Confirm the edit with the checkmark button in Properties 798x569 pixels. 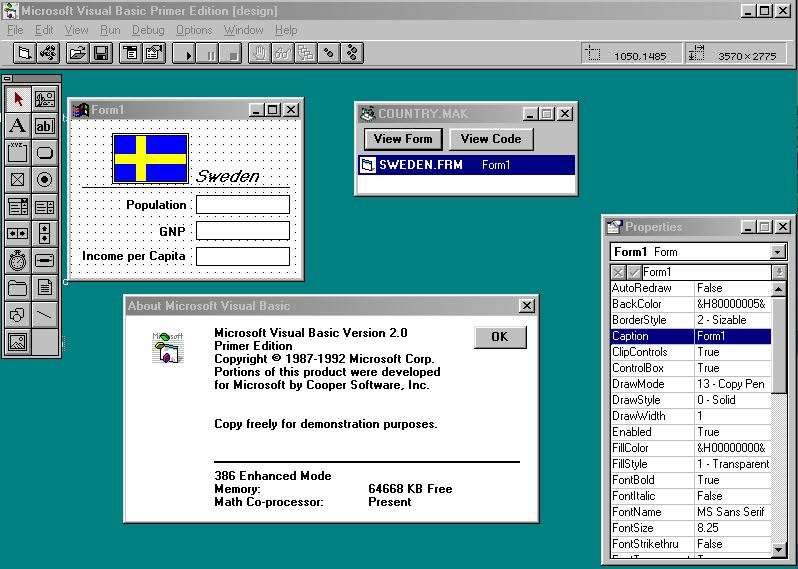pos(634,272)
